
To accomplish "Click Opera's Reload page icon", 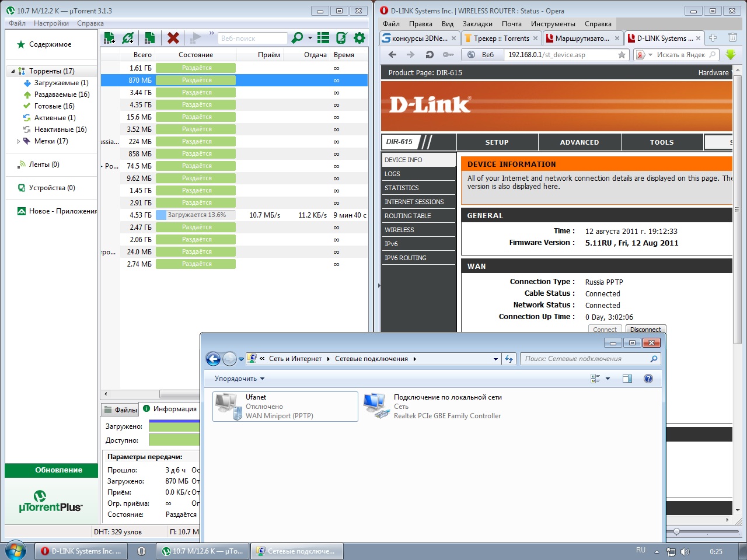I will coord(430,55).
